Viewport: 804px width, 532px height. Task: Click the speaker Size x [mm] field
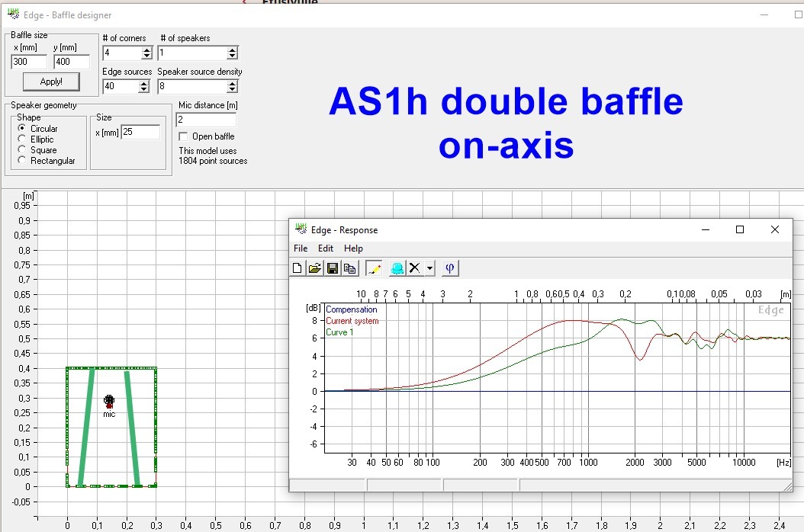click(140, 132)
